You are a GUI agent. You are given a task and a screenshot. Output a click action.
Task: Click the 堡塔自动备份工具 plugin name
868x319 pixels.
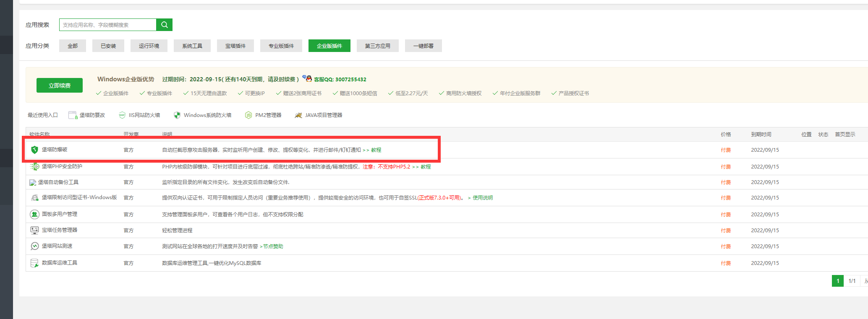[x=58, y=182]
